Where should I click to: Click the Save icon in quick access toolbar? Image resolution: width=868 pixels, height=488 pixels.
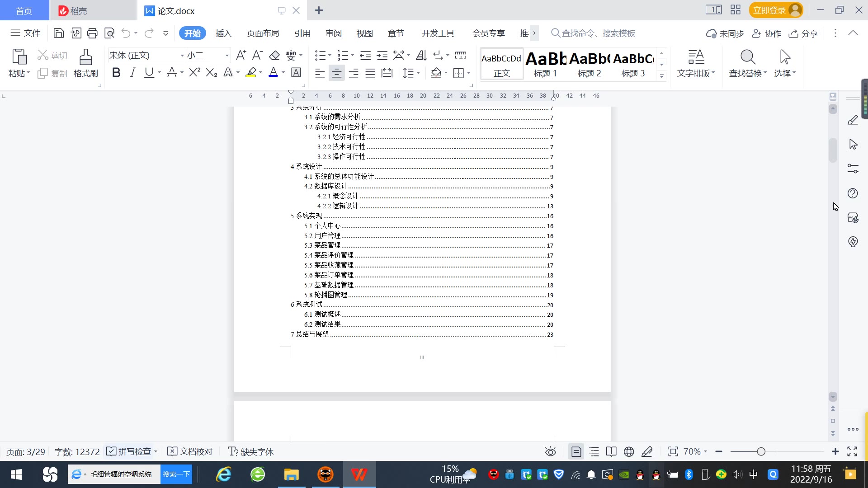pos(59,33)
